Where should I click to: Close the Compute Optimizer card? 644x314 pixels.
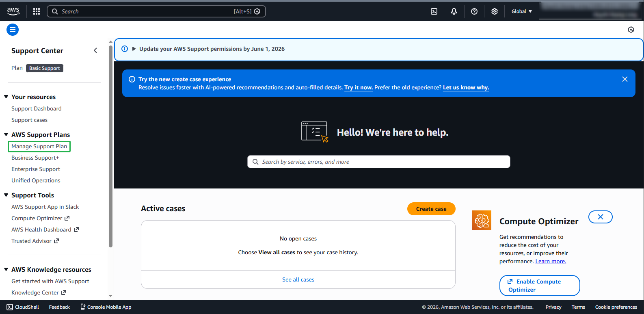click(x=601, y=217)
